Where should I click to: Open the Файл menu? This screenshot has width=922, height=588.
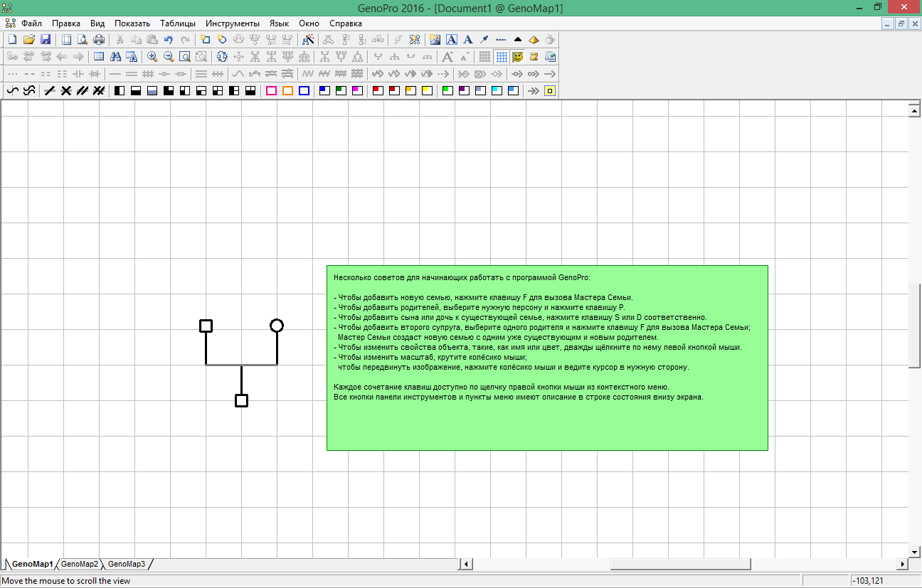click(31, 23)
